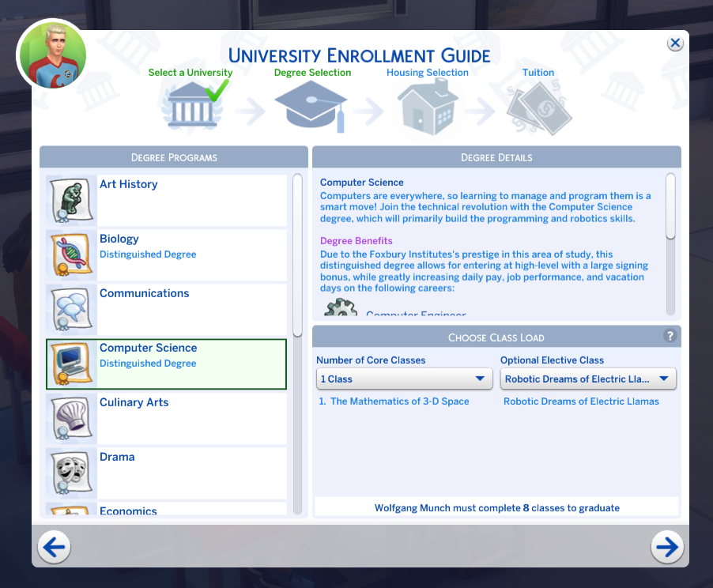The width and height of the screenshot is (713, 588).
Task: Click the Culinary Arts chef hat icon
Action: 71,419
